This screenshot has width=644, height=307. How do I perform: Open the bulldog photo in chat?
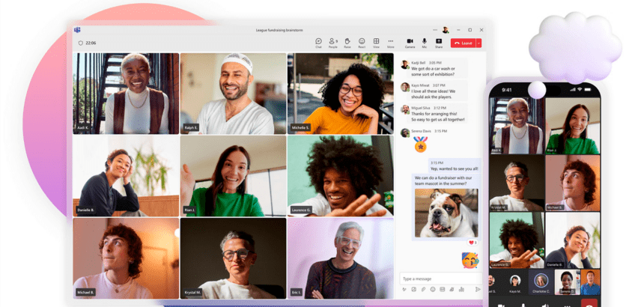tap(446, 212)
